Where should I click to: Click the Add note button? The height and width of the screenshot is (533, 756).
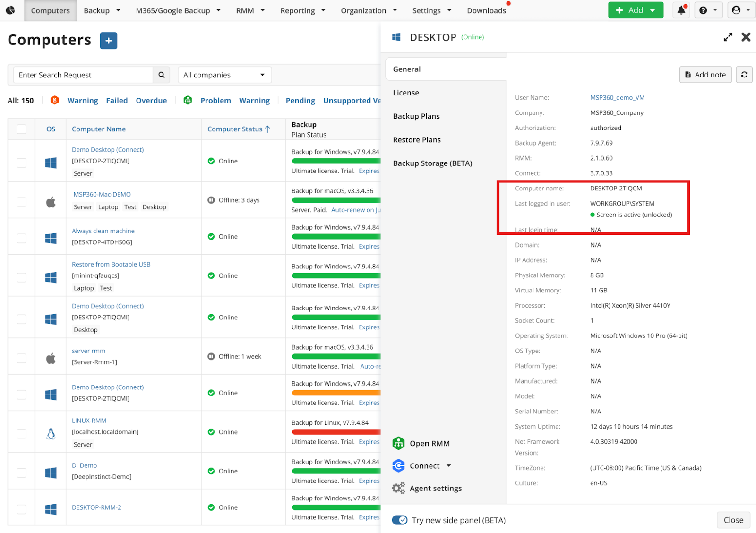[x=705, y=74]
